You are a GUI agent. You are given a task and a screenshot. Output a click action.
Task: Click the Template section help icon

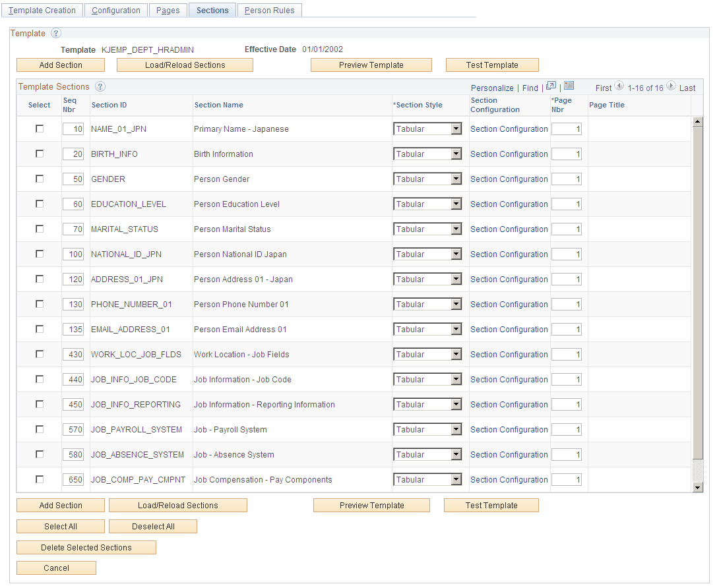(x=56, y=33)
